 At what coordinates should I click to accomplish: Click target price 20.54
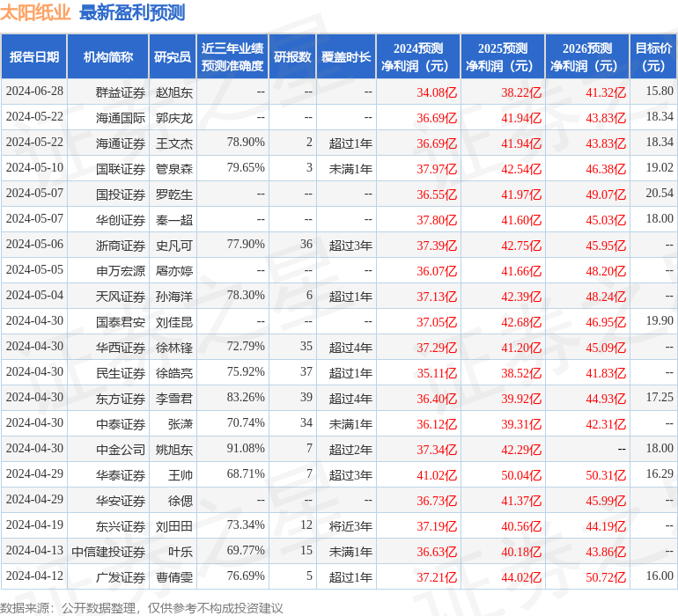click(x=660, y=194)
